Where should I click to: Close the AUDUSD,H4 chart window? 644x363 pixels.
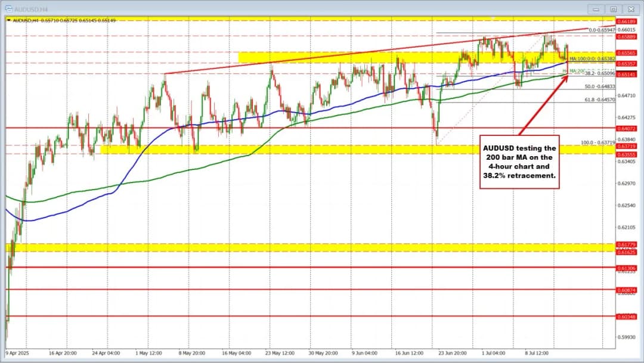630,9
